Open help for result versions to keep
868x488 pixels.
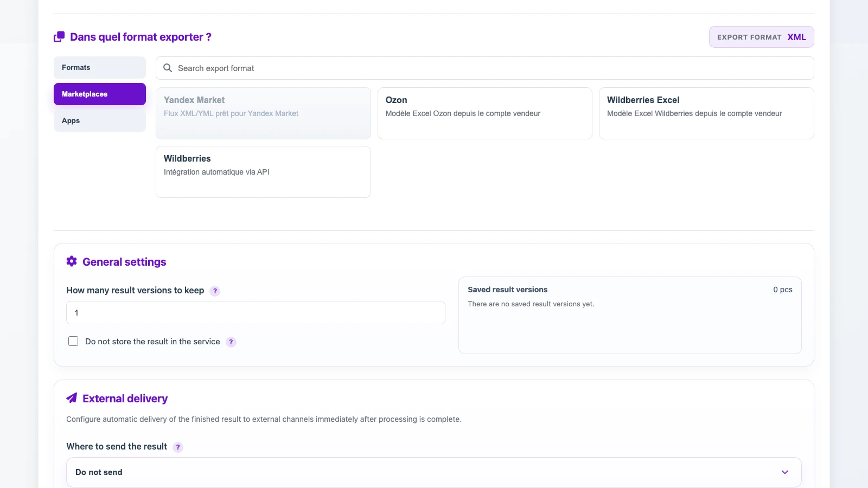215,291
